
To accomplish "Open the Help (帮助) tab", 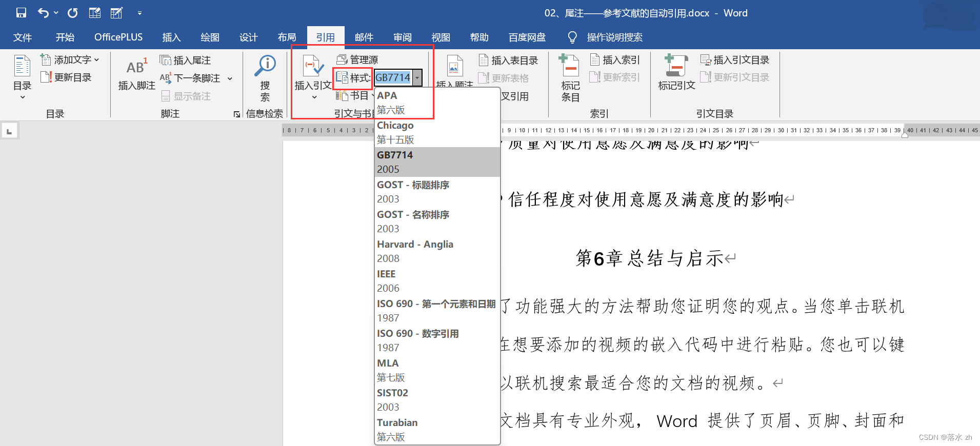I will pos(479,37).
